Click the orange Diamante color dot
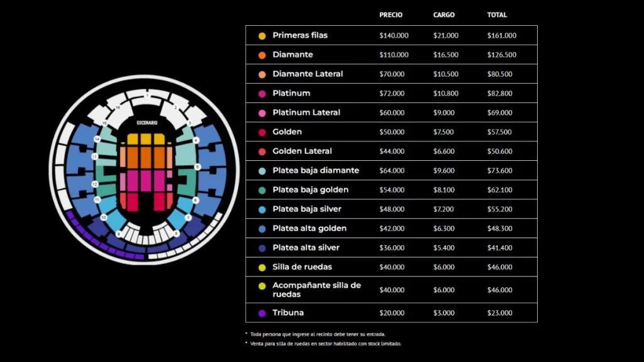644x362 pixels. coord(262,55)
